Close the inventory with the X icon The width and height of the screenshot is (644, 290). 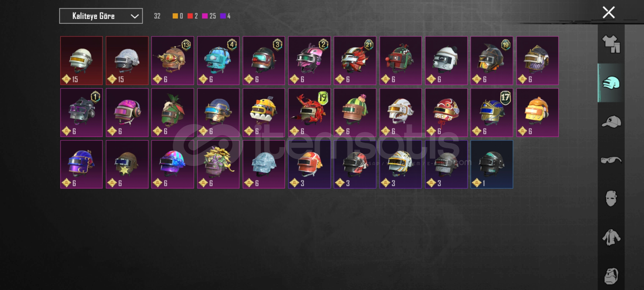click(x=609, y=12)
